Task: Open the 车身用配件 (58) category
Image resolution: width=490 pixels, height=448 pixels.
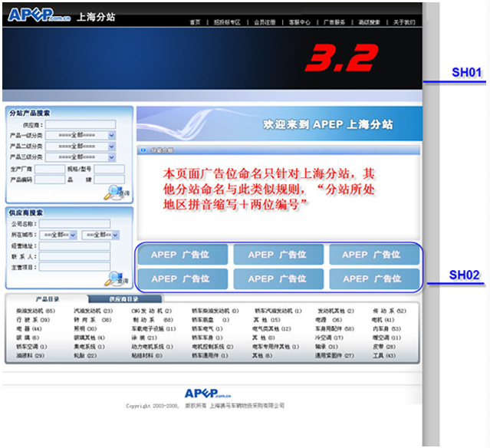Action: coord(334,329)
